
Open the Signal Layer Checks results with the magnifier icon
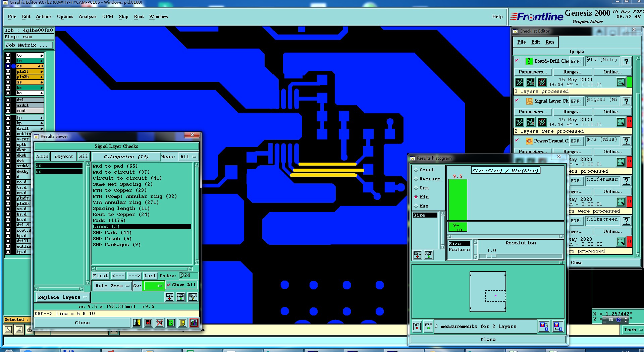pos(621,122)
